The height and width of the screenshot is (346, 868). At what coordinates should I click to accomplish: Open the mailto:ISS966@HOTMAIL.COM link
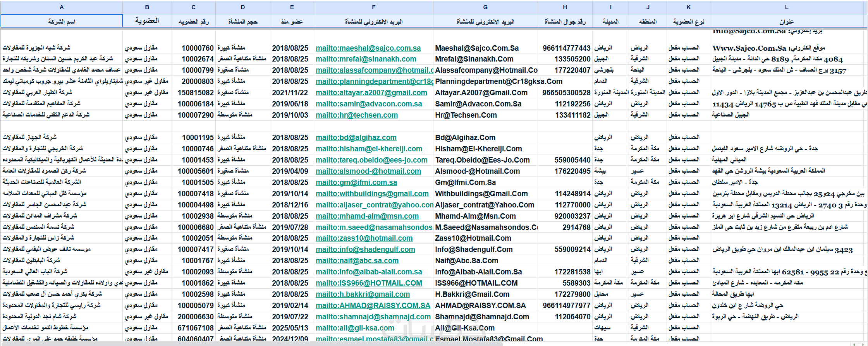(369, 283)
